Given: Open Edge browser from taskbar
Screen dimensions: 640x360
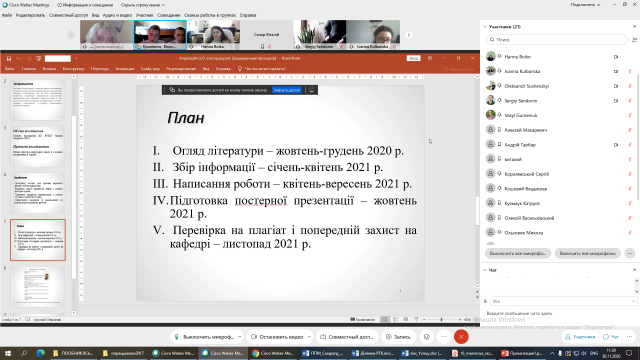Looking at the screenshot, I should pyautogui.click(x=40, y=353).
